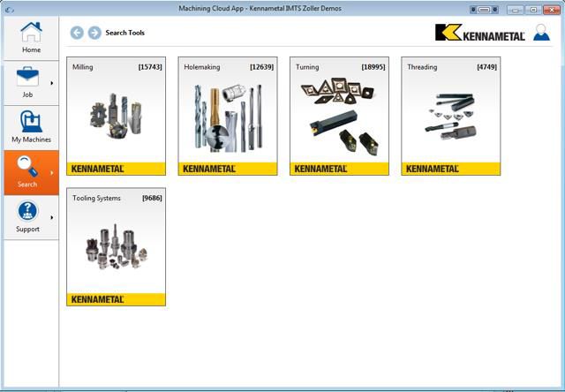
Task: Select the Turning tools tile
Action: click(x=339, y=116)
